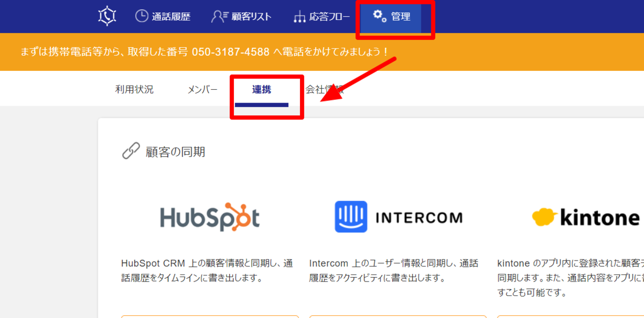Click the flow diagram icon beside 応答フロー
The width and height of the screenshot is (644, 318).
click(299, 17)
